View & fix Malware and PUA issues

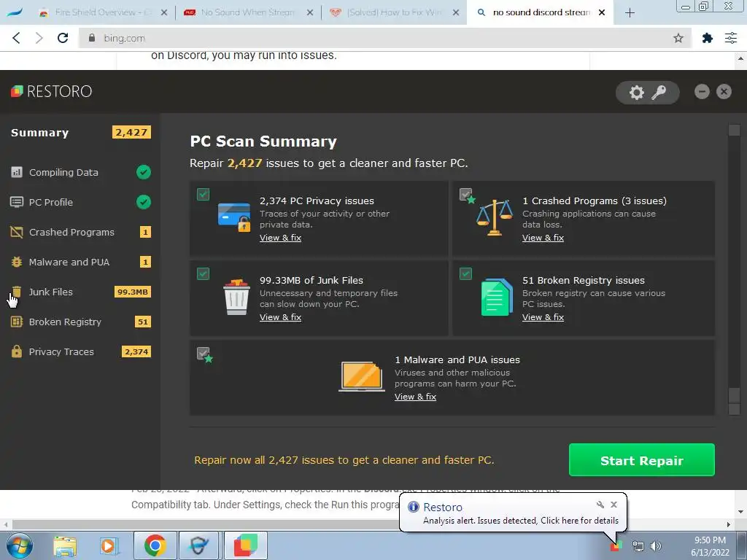click(x=415, y=397)
